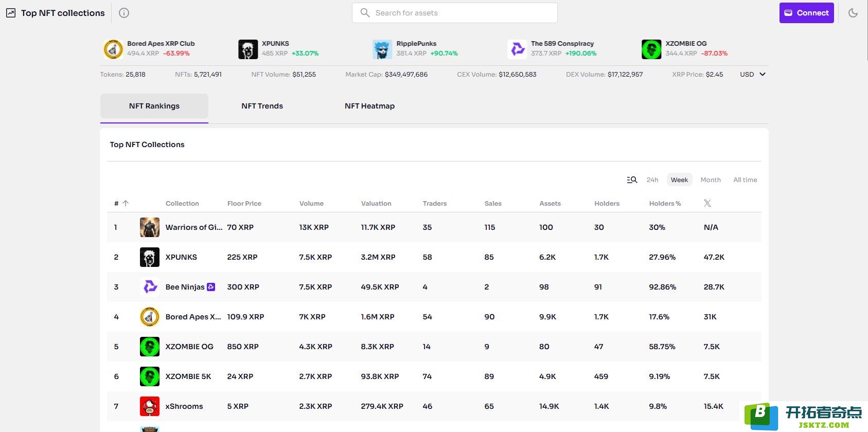Image resolution: width=868 pixels, height=432 pixels.
Task: Sort by Sales column header
Action: coord(493,204)
